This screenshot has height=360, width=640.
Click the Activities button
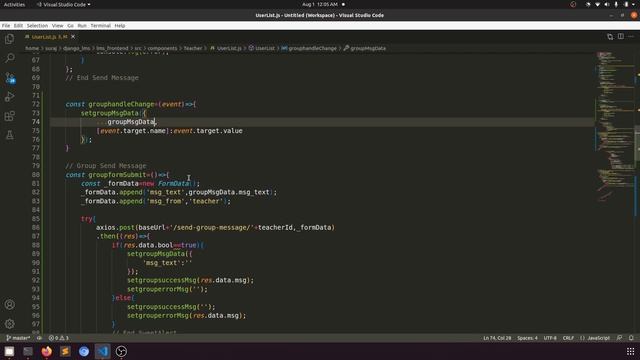click(x=14, y=4)
